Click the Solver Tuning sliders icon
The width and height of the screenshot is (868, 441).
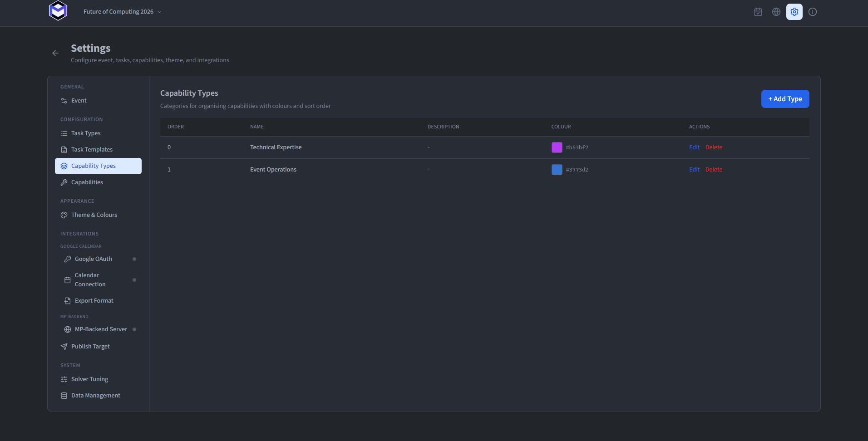click(x=64, y=379)
